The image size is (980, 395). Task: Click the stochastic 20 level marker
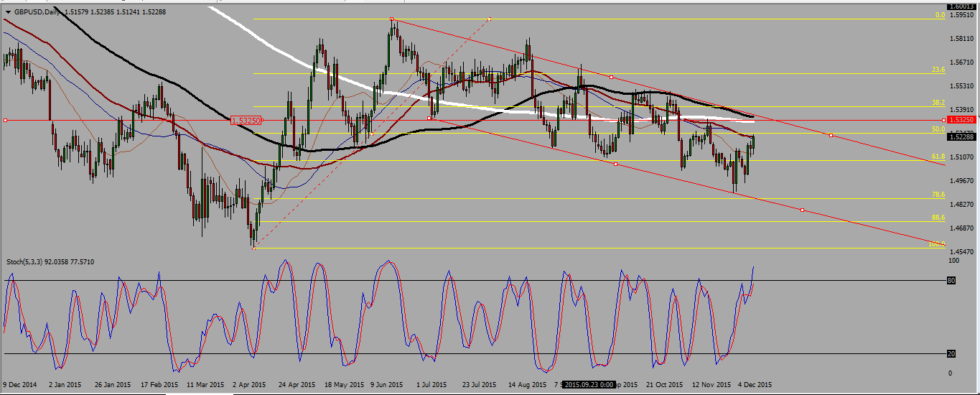tap(951, 354)
